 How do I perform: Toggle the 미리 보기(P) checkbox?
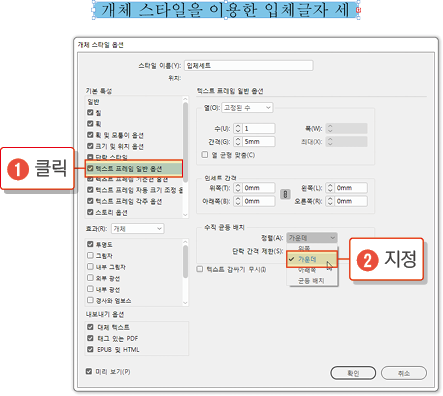pos(89,371)
